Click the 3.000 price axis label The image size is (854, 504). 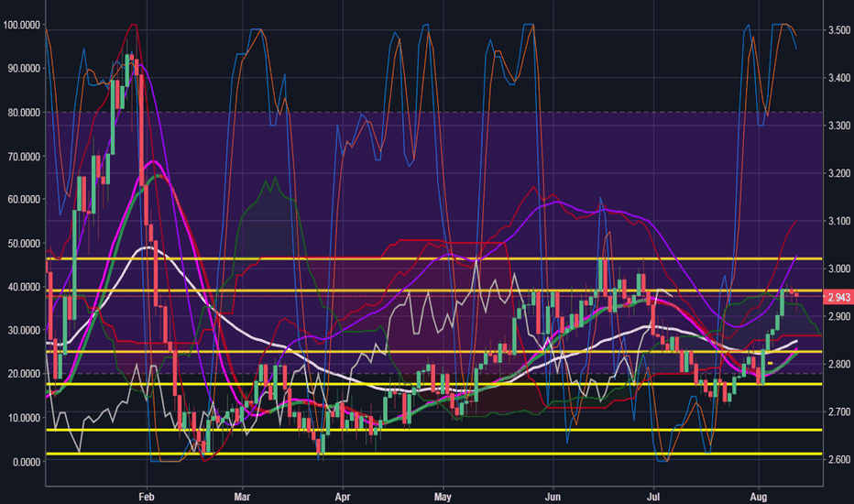tap(838, 268)
